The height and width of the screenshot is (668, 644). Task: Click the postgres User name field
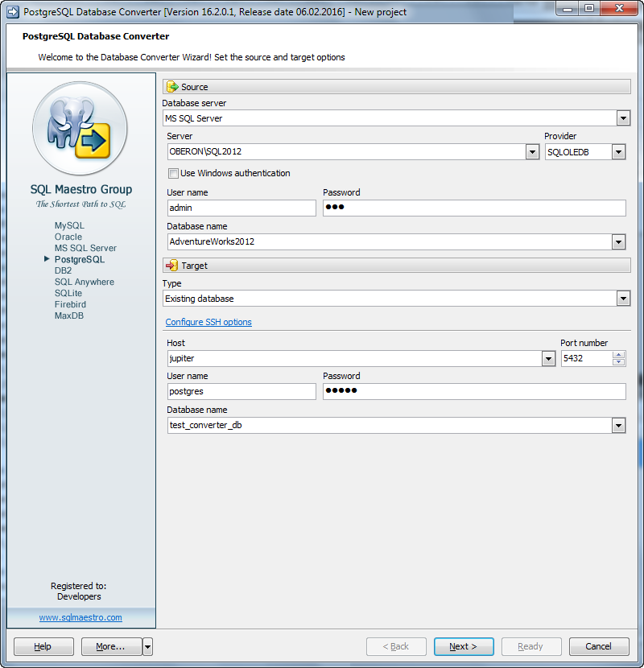pyautogui.click(x=242, y=391)
